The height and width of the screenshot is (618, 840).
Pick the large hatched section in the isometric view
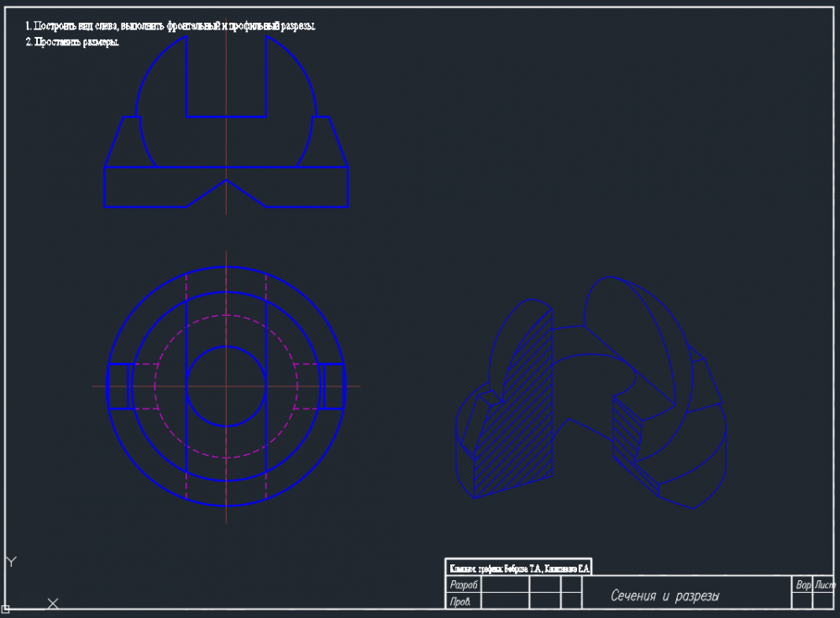click(513, 405)
